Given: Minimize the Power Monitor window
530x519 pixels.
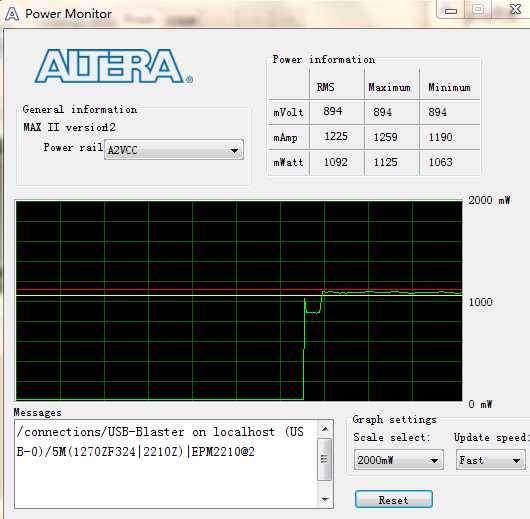Looking at the screenshot, I should (451, 10).
